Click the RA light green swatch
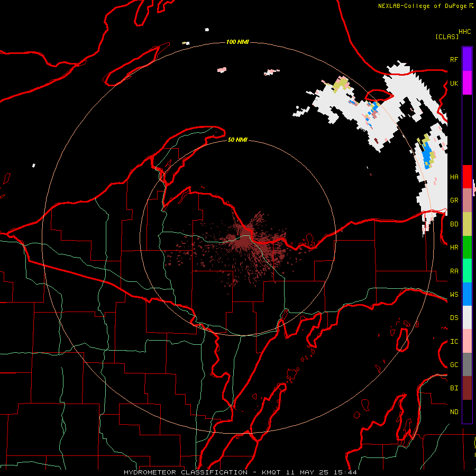 [467, 271]
